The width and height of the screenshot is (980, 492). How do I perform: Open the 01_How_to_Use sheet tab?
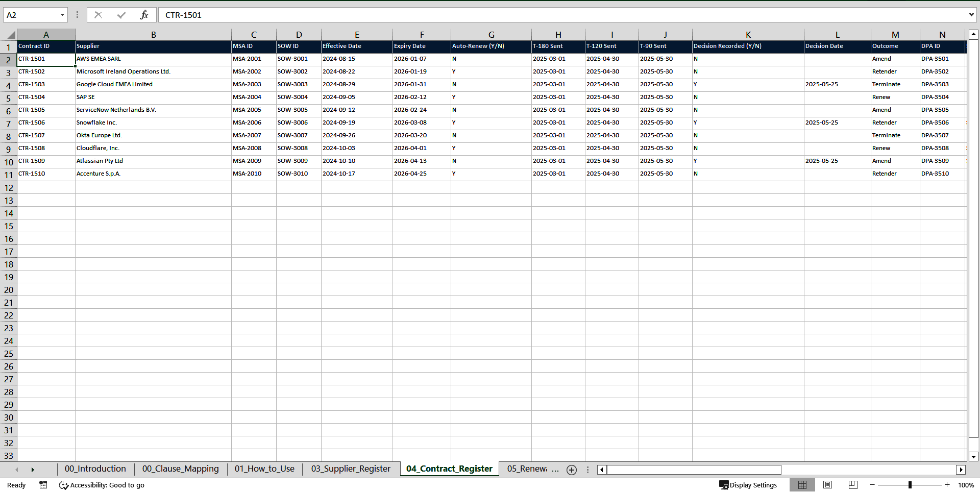pyautogui.click(x=264, y=469)
